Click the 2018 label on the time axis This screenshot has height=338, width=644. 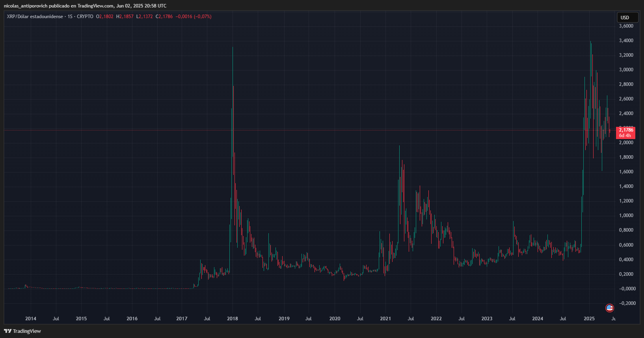233,319
